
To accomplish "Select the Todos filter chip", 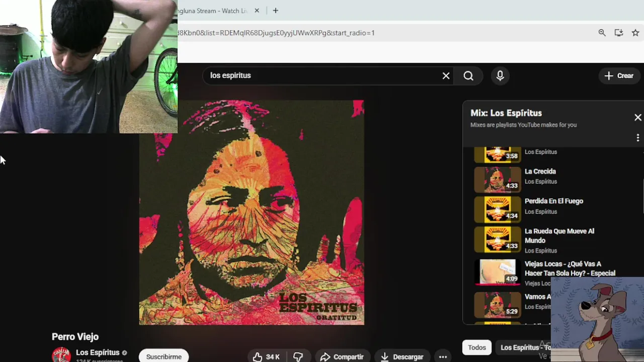I will [x=477, y=347].
